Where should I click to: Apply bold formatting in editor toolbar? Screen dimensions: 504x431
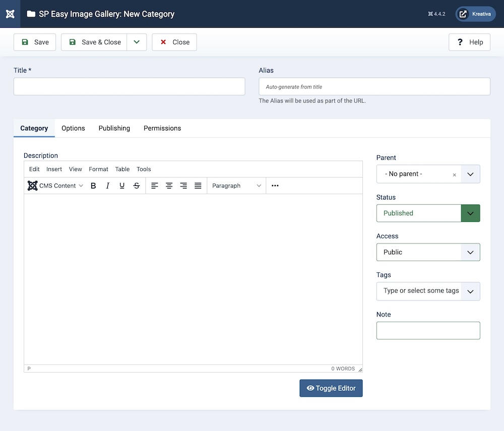93,186
